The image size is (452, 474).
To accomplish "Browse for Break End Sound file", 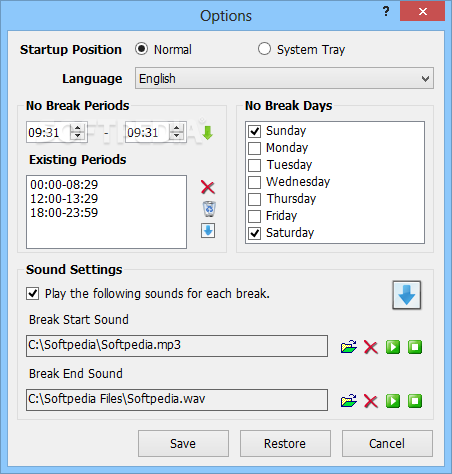I will click(x=349, y=401).
